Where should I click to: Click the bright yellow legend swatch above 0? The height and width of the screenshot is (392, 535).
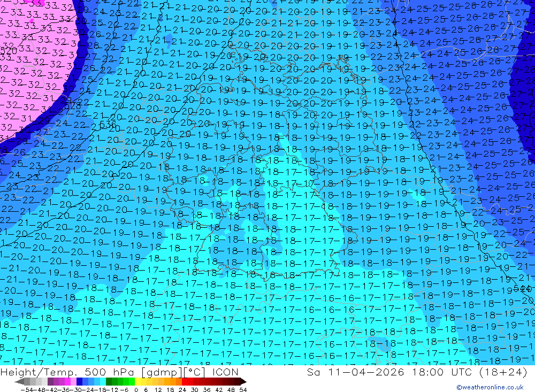(138, 381)
